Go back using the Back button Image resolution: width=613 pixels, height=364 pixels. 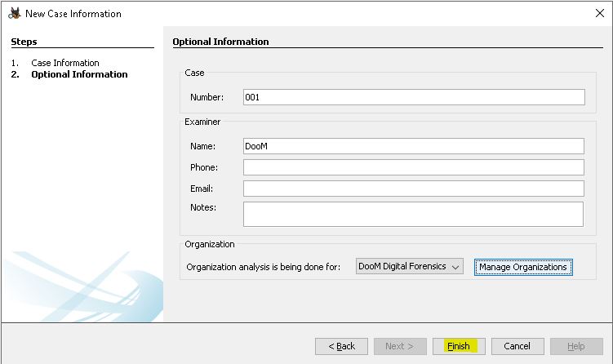click(341, 346)
